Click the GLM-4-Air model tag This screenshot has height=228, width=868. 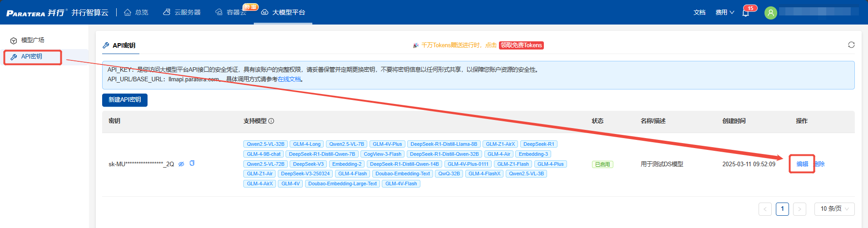[x=499, y=154]
